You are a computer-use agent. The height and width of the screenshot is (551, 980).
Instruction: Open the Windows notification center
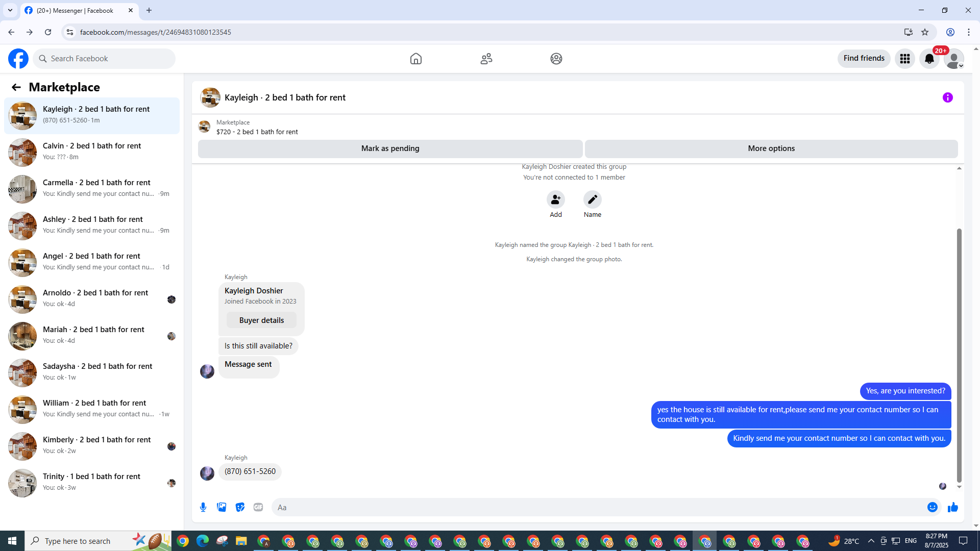(x=963, y=541)
